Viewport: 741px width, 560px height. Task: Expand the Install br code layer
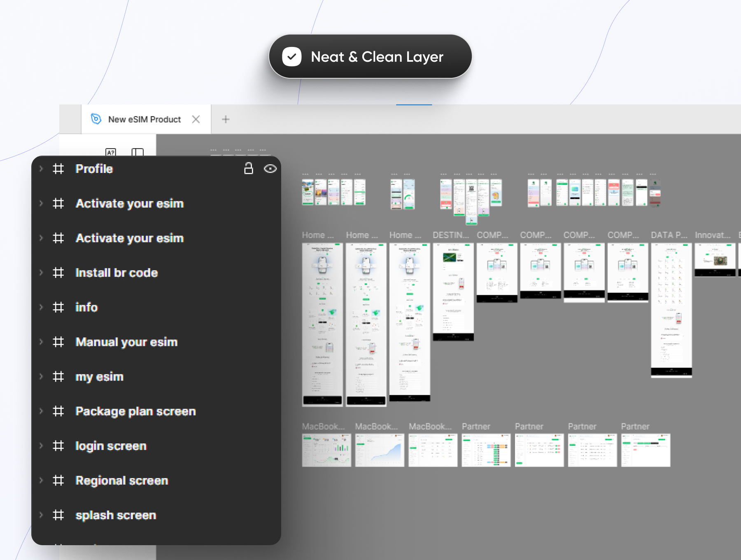(x=41, y=273)
